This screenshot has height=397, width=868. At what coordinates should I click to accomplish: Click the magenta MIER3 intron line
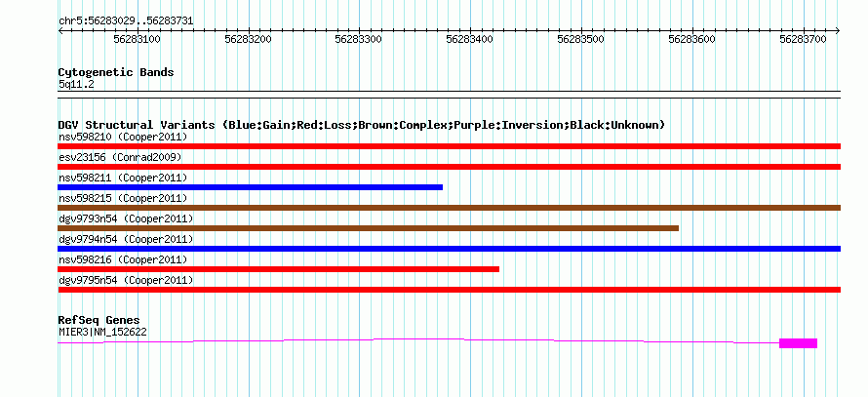click(418, 338)
